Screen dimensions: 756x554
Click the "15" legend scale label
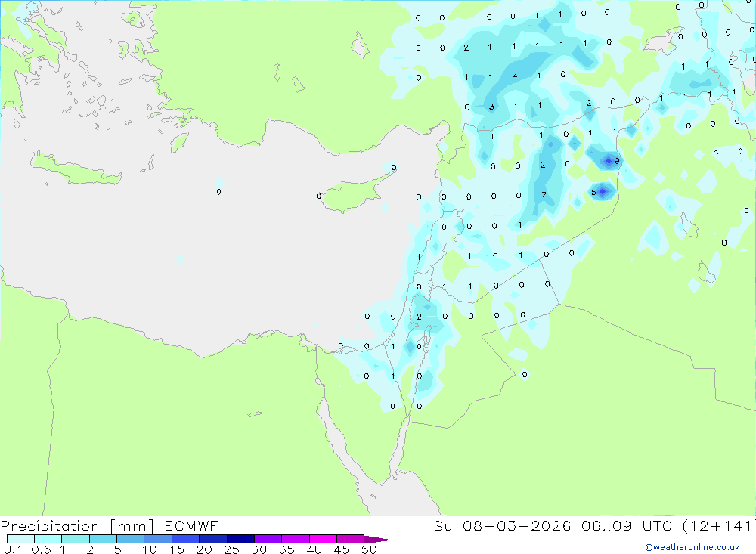tap(177, 549)
